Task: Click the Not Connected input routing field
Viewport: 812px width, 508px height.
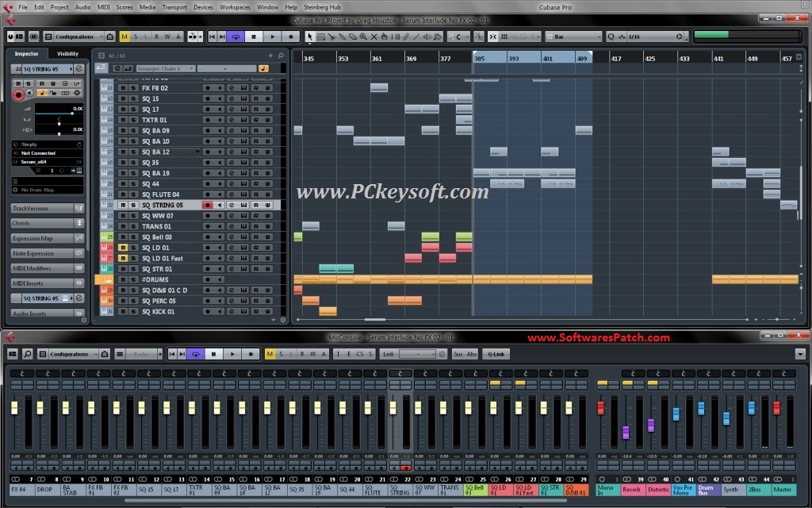Action: click(47, 153)
